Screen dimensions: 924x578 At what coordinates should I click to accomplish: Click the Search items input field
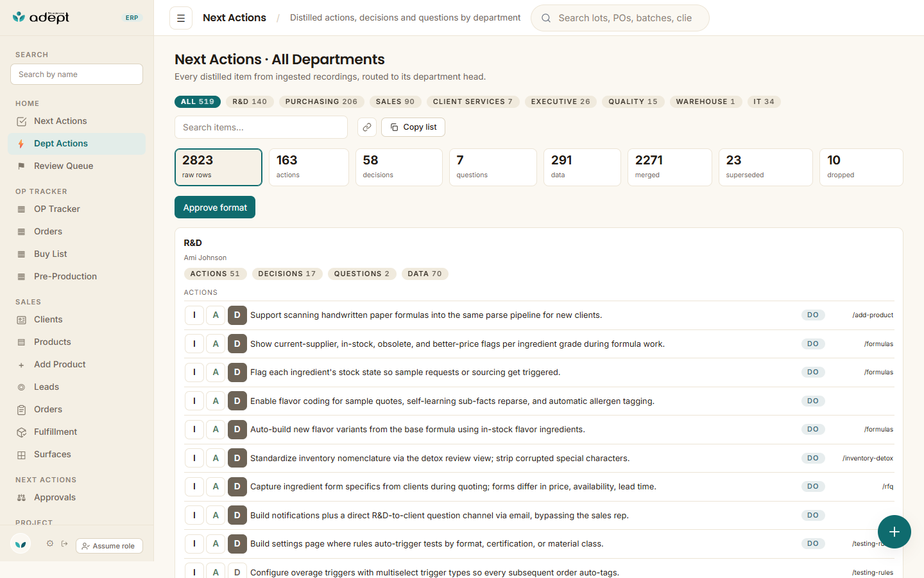pyautogui.click(x=261, y=127)
